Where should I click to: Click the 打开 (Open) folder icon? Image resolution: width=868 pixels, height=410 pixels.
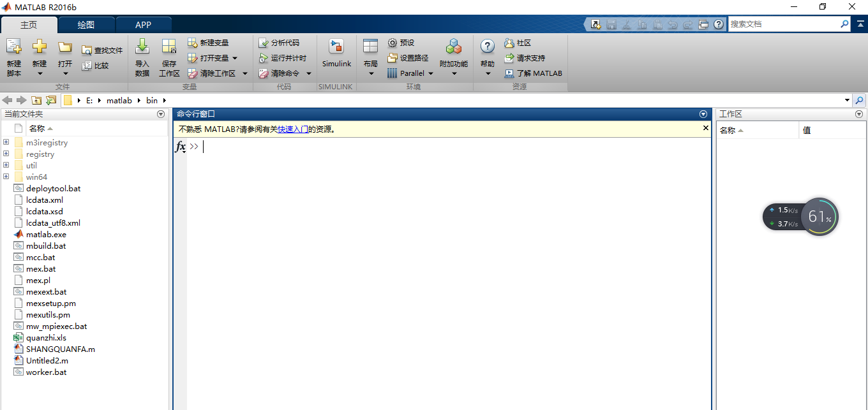pyautogui.click(x=64, y=47)
